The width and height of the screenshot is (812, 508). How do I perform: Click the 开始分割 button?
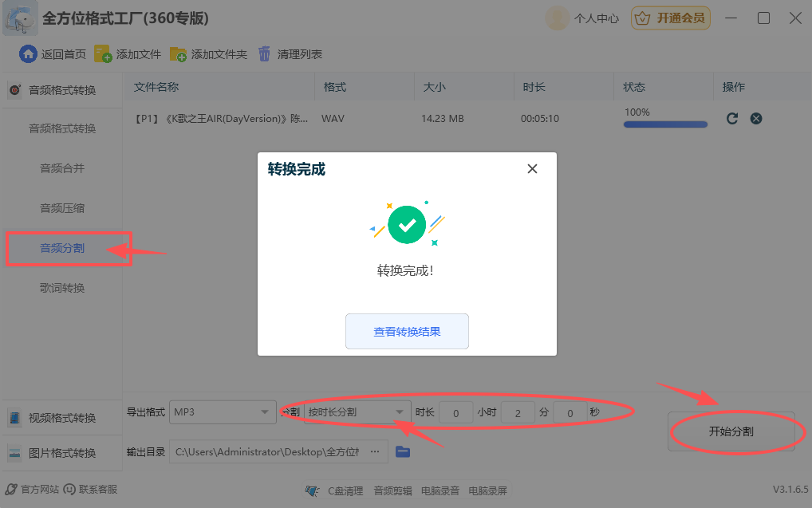pyautogui.click(x=733, y=431)
